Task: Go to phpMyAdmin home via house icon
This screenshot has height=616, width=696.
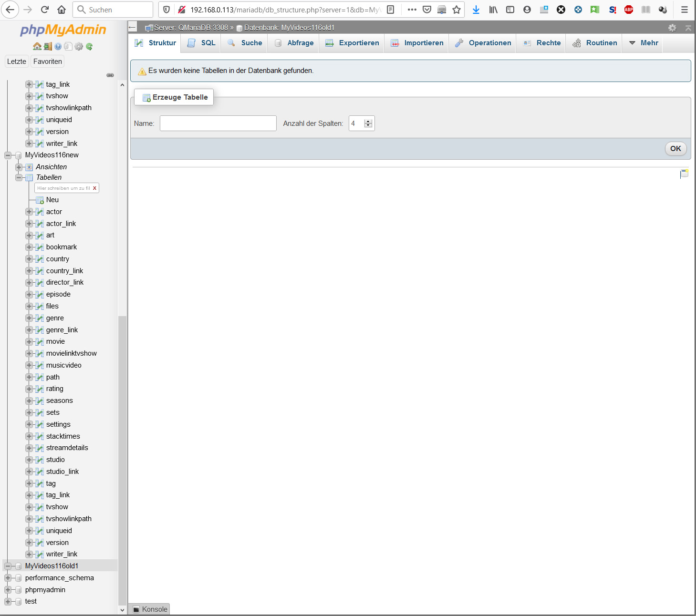Action: click(x=37, y=46)
